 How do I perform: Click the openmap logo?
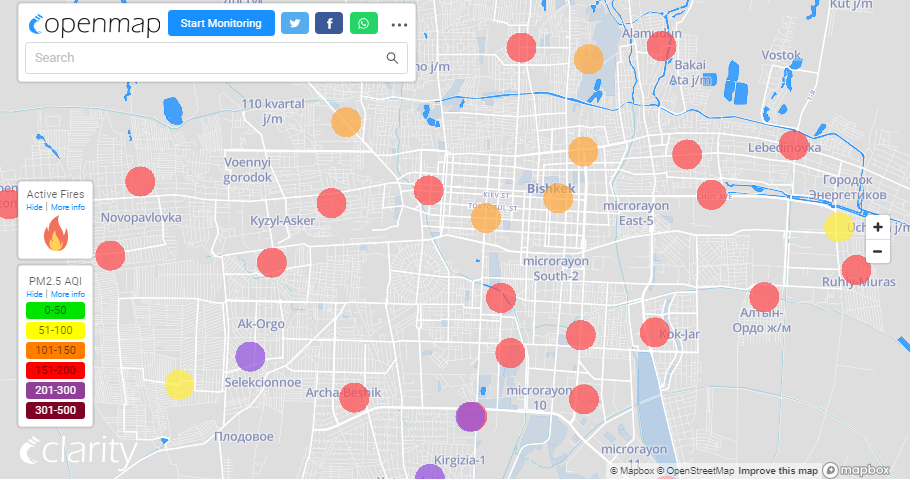pyautogui.click(x=94, y=25)
